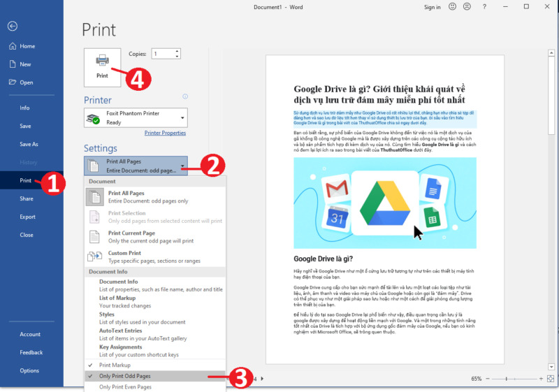Expand the Print All Pages dropdown
Screen dimensions: 559x392
click(x=136, y=166)
